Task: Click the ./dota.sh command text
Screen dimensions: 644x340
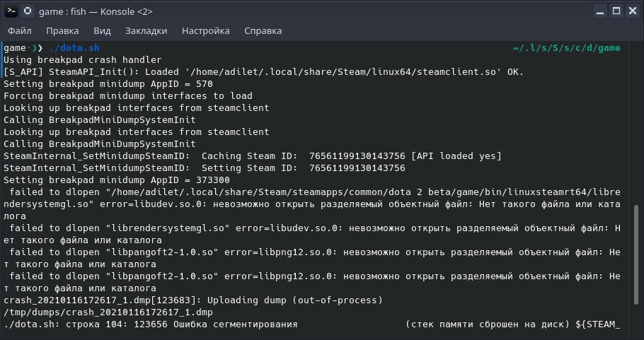Action: [x=74, y=48]
